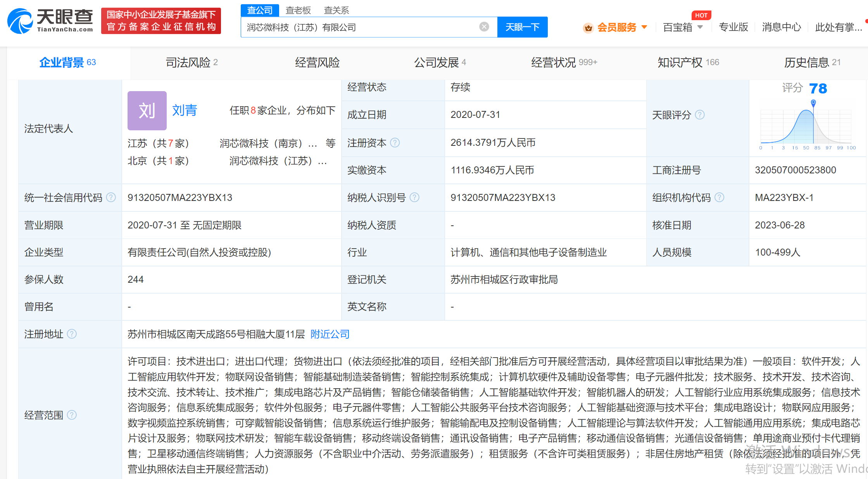This screenshot has height=479, width=868.
Task: Open 消息中心
Action: click(781, 27)
